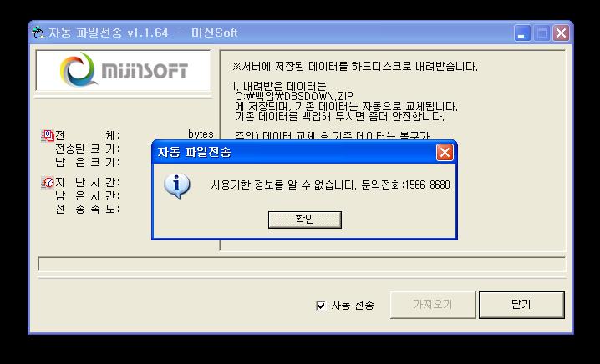Click the 전송속도 label
The image size is (600, 364).
tap(87, 210)
